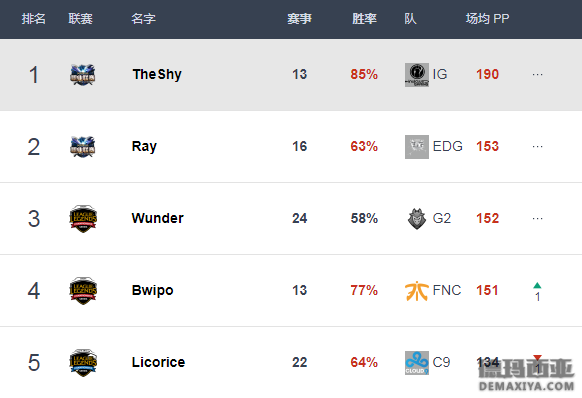Click the league badge beside Bwipo
This screenshot has width=582, height=398.
click(83, 291)
